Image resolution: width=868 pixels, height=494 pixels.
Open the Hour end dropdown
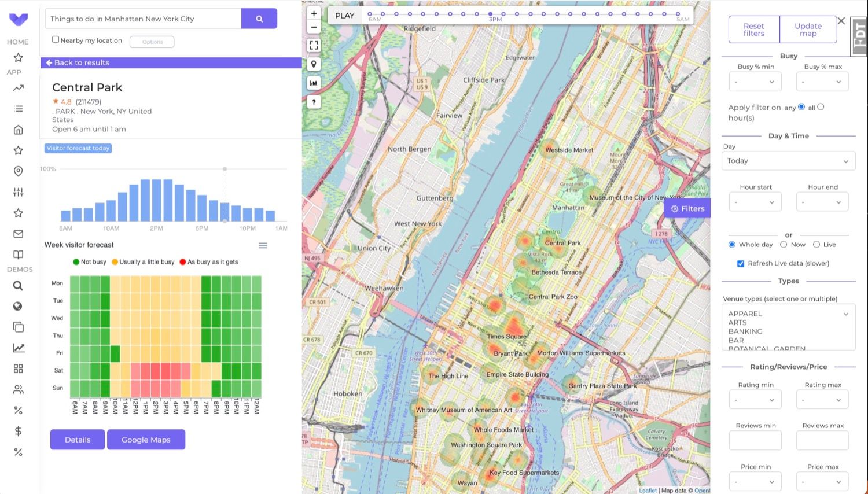[x=822, y=202]
